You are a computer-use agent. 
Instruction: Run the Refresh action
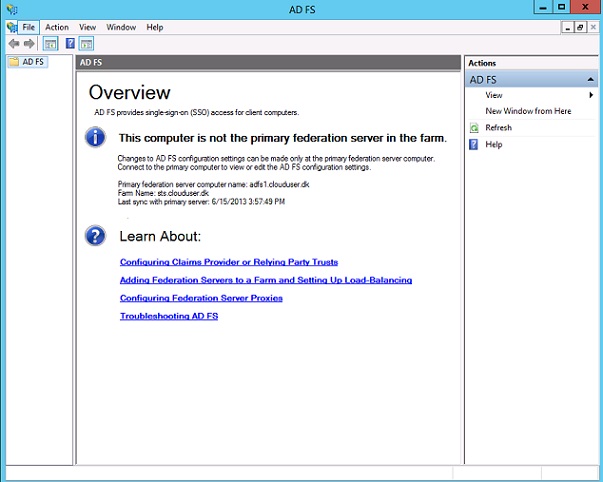498,128
